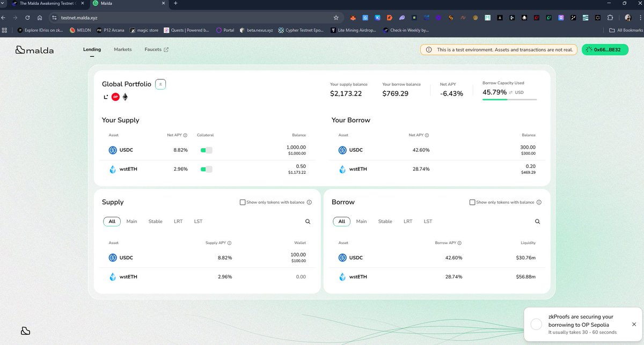644x345 pixels.
Task: Click the USDC coin icon in Your Supply
Action: click(x=113, y=150)
